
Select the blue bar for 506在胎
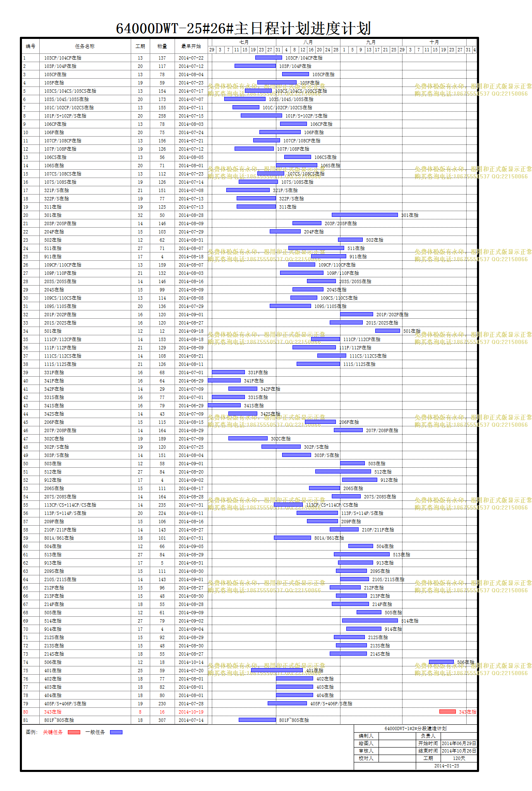coord(441,662)
